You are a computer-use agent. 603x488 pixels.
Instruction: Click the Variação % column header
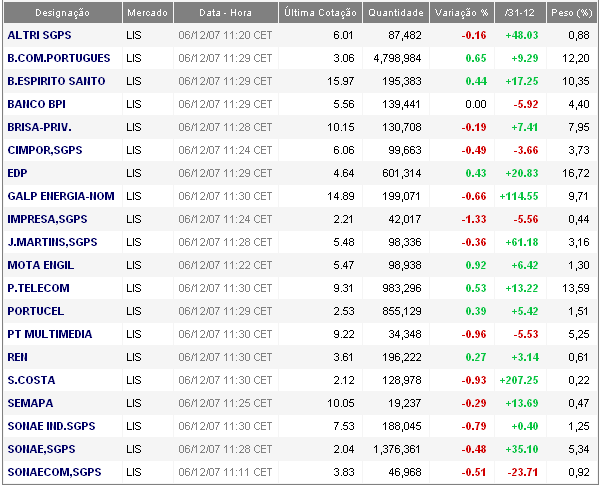462,13
